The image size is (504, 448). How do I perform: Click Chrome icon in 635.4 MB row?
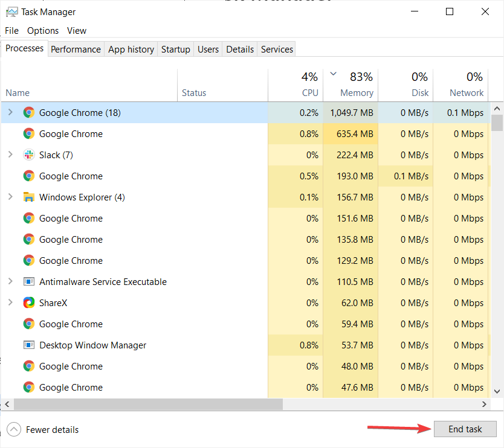point(29,133)
